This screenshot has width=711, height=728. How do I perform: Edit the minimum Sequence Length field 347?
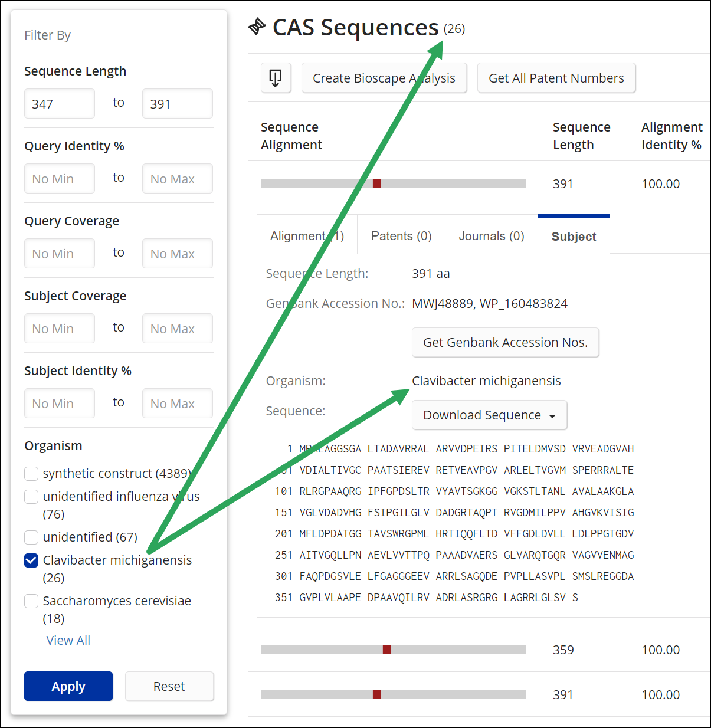(60, 104)
